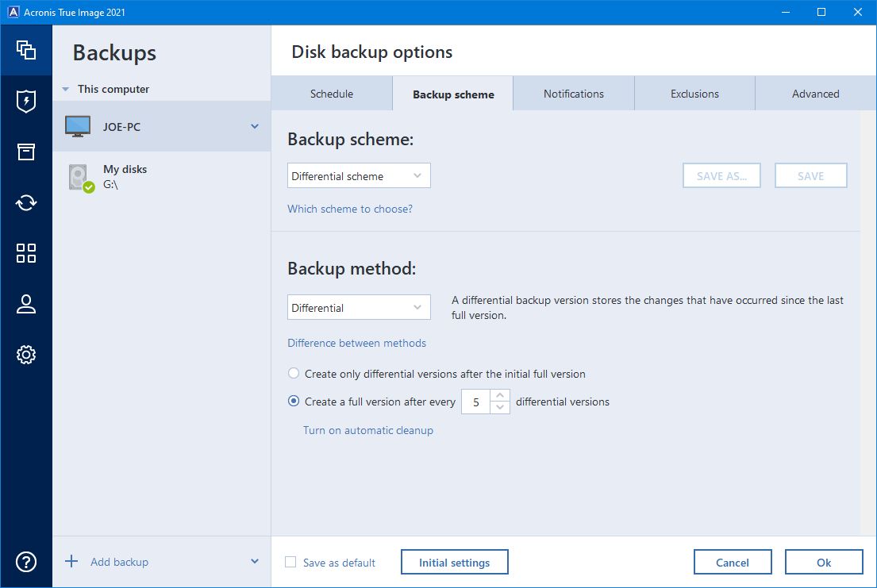Open the Tools grid icon
Screen dimensions: 877x588
pyautogui.click(x=25, y=253)
